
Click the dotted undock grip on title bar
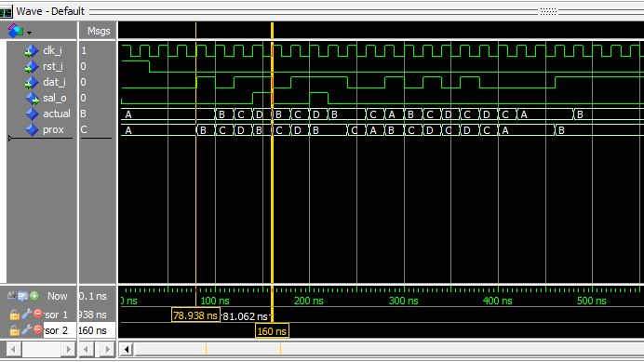548,11
